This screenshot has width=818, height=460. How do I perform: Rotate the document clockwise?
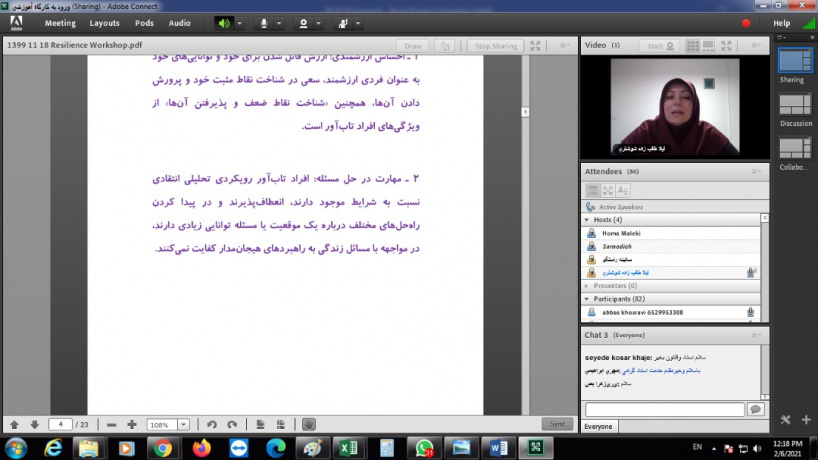[232, 425]
